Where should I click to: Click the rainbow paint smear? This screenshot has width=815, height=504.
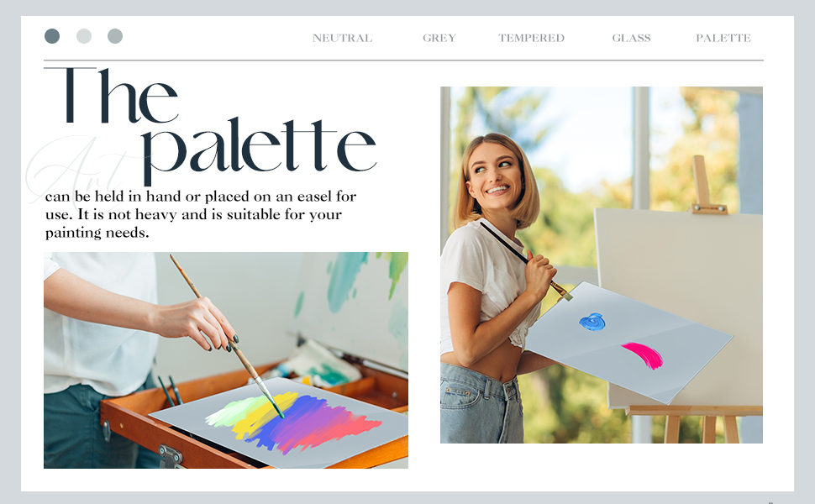point(294,421)
